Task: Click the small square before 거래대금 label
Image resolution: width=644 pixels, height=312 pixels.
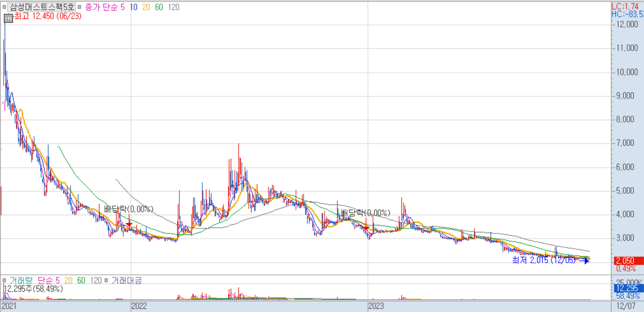Action: coord(107,280)
